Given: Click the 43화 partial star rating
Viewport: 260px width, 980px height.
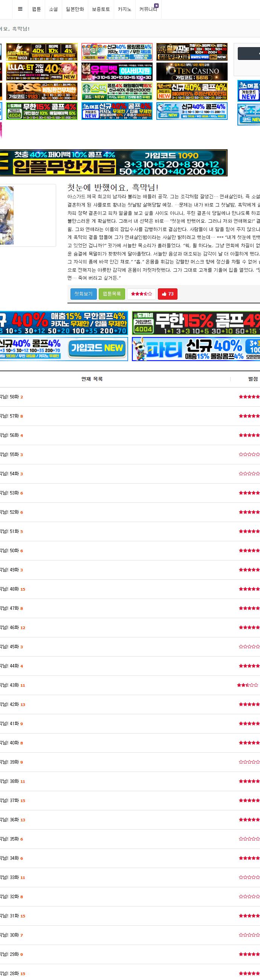Looking at the screenshot, I should pyautogui.click(x=248, y=685).
